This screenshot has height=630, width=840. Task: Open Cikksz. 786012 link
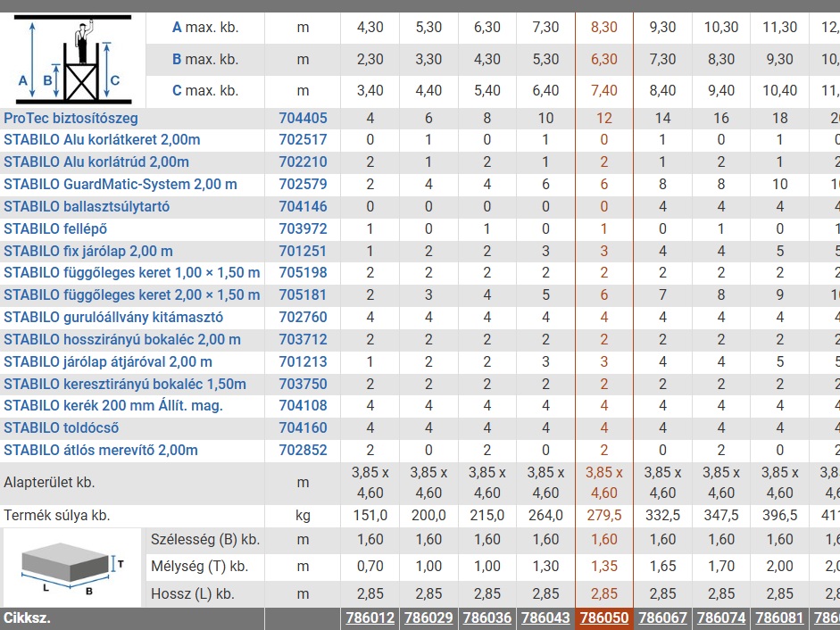click(x=370, y=618)
